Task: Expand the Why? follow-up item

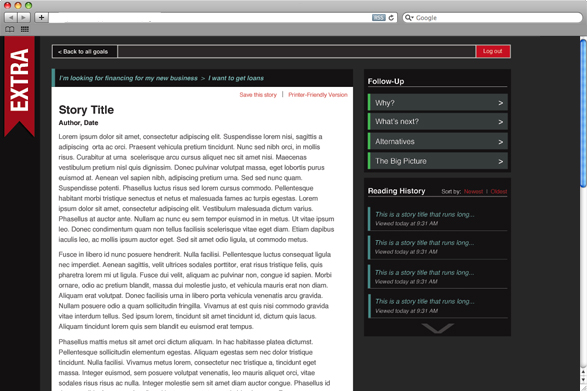Action: (438, 103)
